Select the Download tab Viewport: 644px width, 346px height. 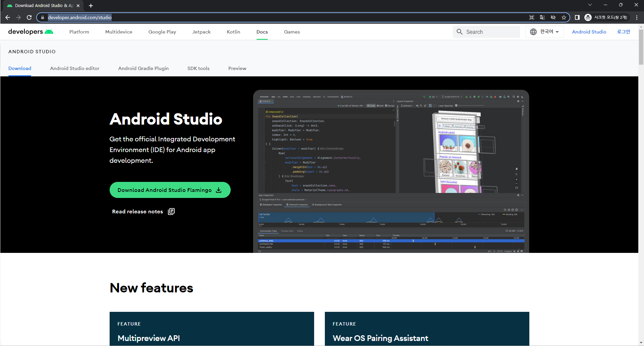point(20,68)
